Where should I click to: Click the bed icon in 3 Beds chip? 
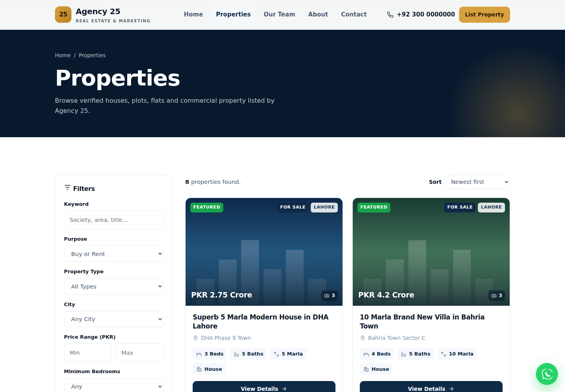pos(199,354)
